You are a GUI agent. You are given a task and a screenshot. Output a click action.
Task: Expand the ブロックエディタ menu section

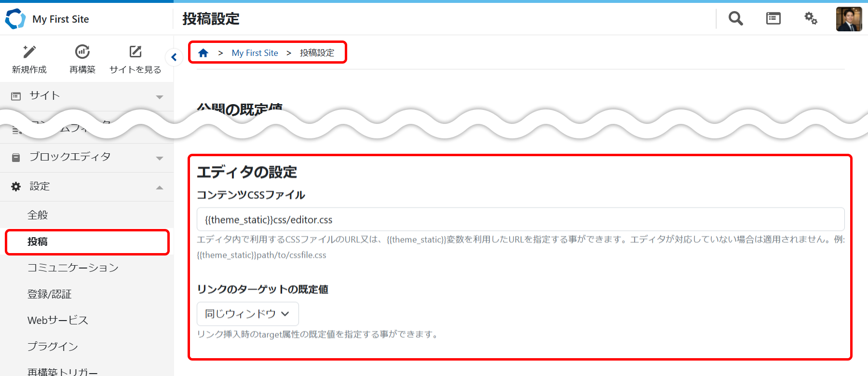[87, 157]
